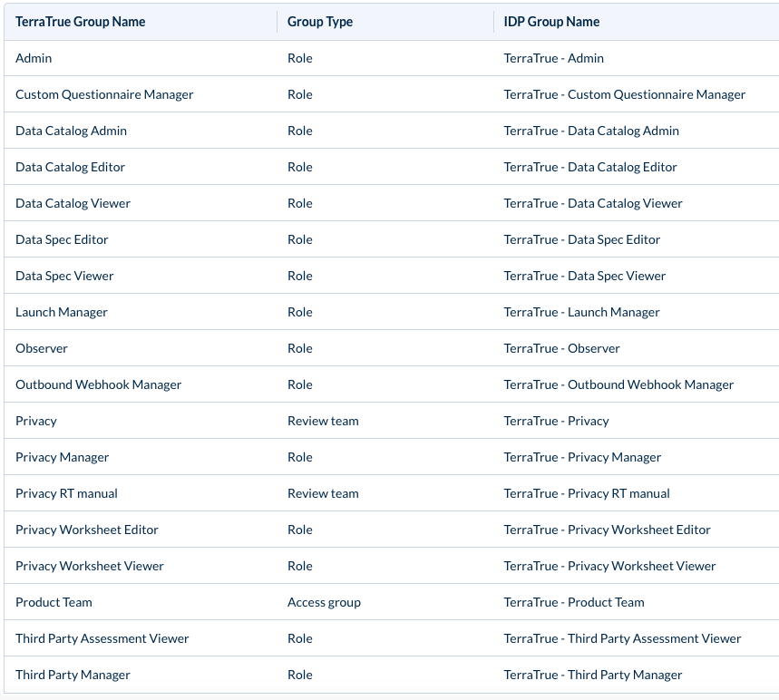
Task: Select the Observer group name
Action: 41,348
